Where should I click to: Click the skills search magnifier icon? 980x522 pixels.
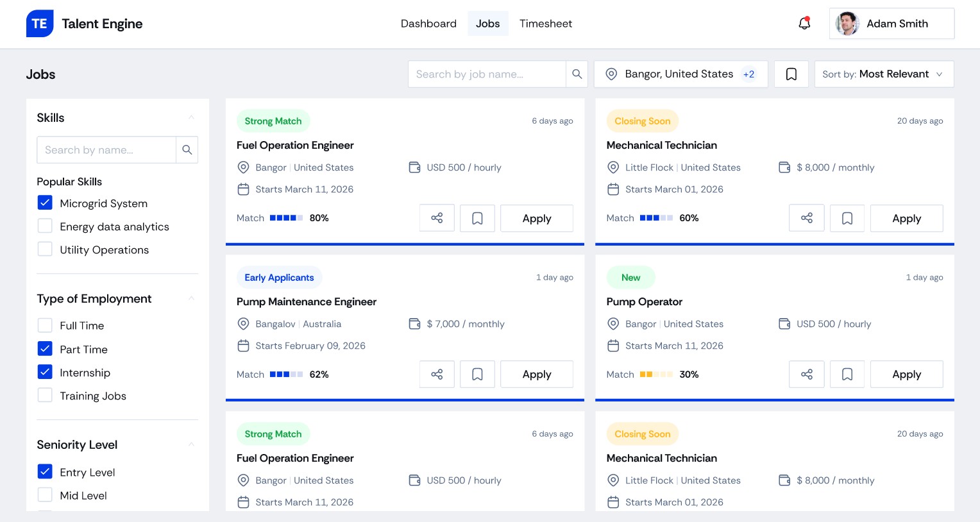point(187,150)
